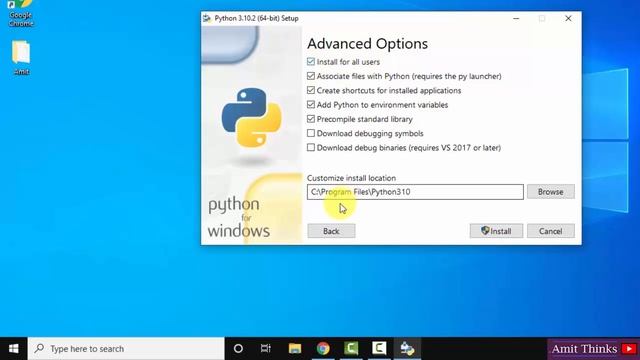Open Google Chrome desktop shortcut
This screenshot has height=360, width=640.
pyautogui.click(x=20, y=13)
